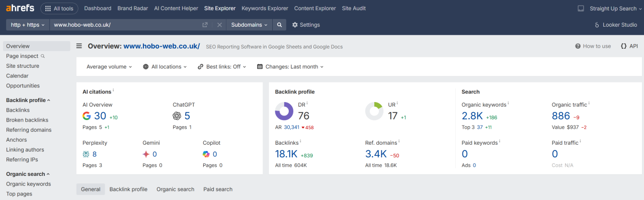This screenshot has width=644, height=200.
Task: Expand the http + https protocol dropdown
Action: [x=28, y=25]
